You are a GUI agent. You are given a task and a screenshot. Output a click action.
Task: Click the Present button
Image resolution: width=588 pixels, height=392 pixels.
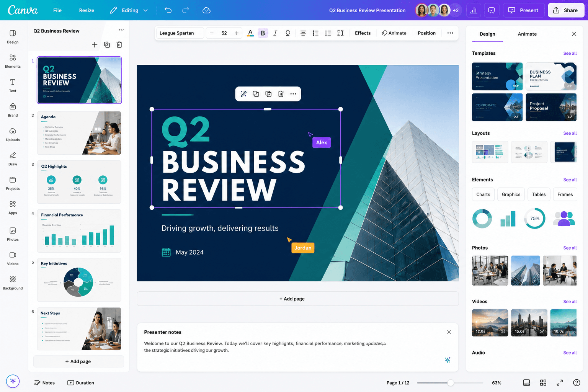tap(523, 10)
